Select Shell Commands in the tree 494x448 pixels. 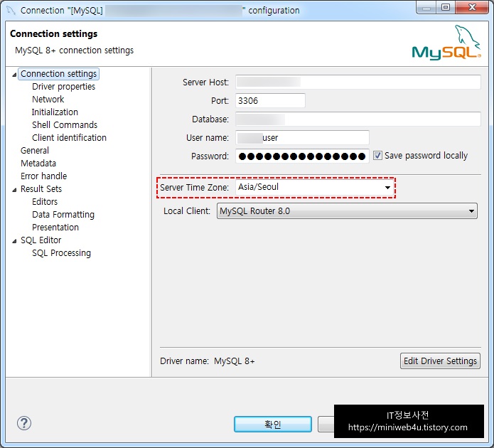[x=65, y=125]
